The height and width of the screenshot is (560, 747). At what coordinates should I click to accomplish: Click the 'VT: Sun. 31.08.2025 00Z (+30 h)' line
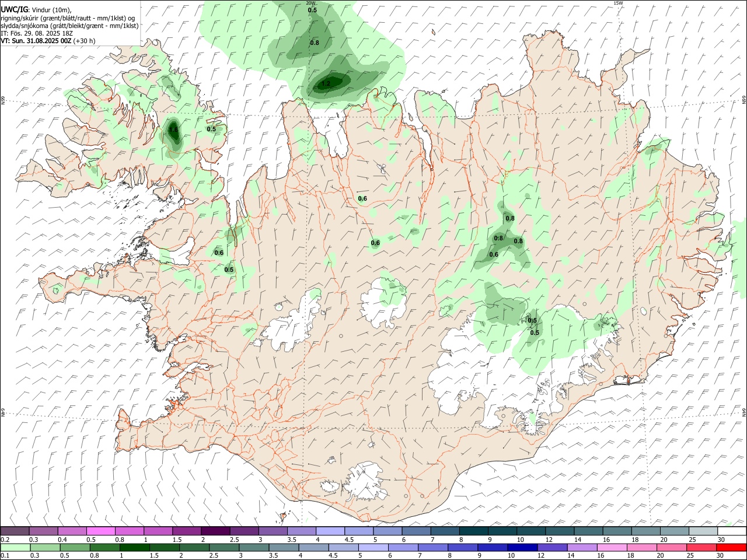pos(48,41)
